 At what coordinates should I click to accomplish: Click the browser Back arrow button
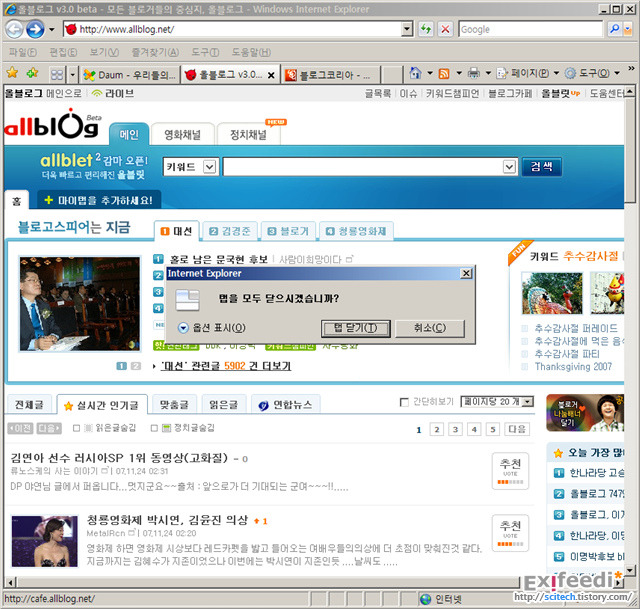14,29
